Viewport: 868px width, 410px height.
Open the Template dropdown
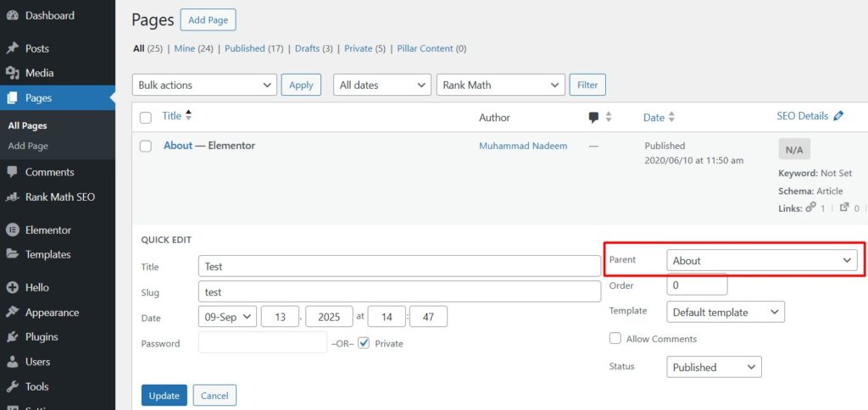tap(726, 312)
